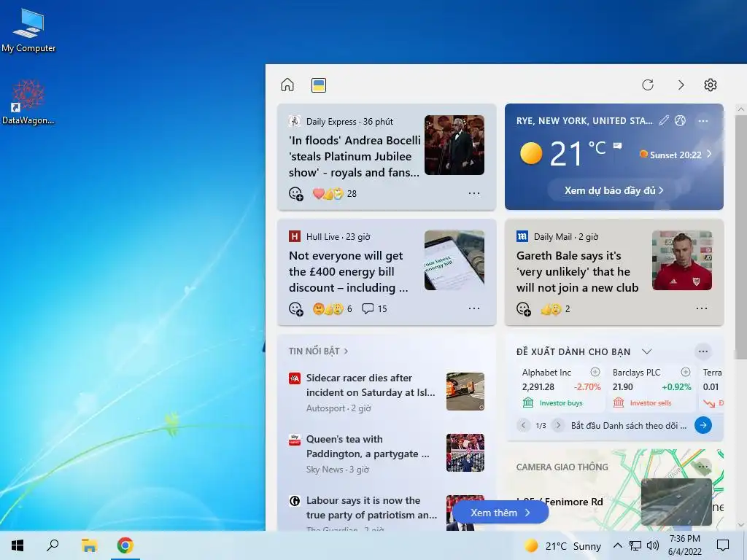Add reaction to energy bill article
Viewport: 747px width, 560px height.
coord(296,309)
